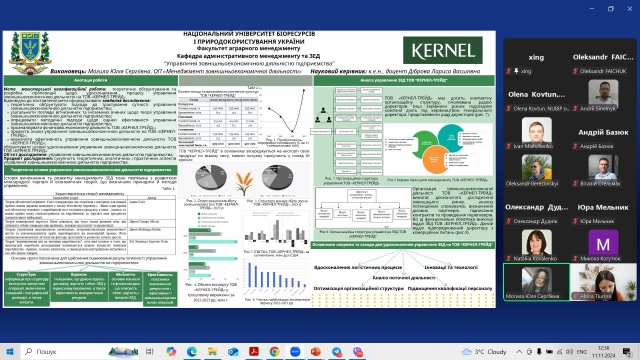The height and width of the screenshot is (360, 640).
Task: Select Могила Юлія Сергіївна's video tile
Action: click(536, 282)
